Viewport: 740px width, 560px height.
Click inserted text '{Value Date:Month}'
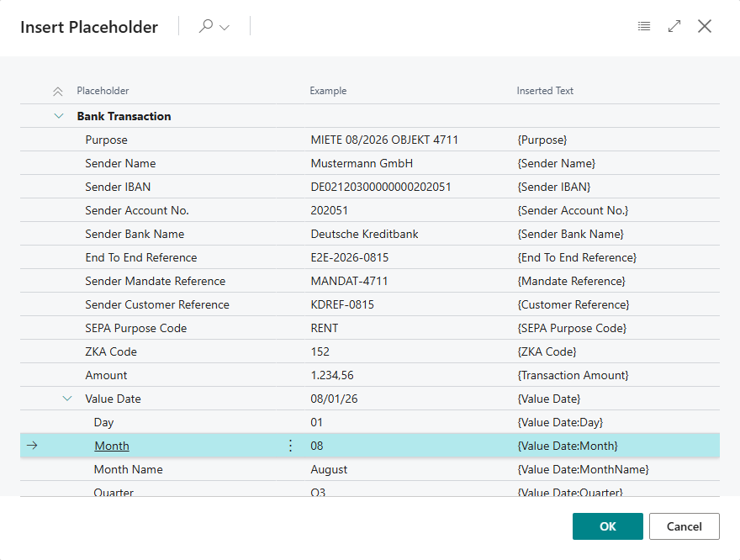568,446
